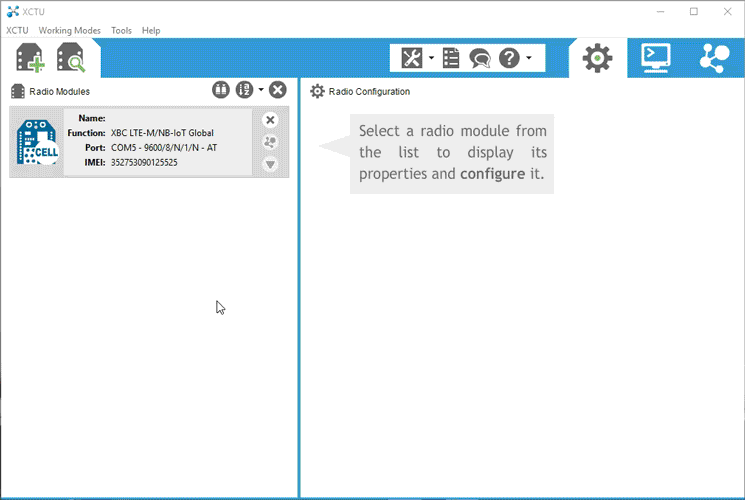The height and width of the screenshot is (500, 745).
Task: Click the Radio Configuration gear header icon
Action: pyautogui.click(x=317, y=91)
